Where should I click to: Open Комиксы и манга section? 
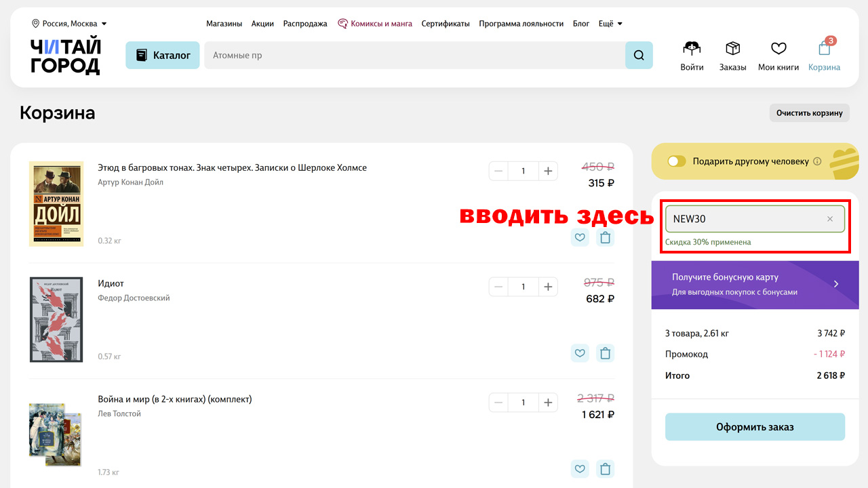point(375,24)
